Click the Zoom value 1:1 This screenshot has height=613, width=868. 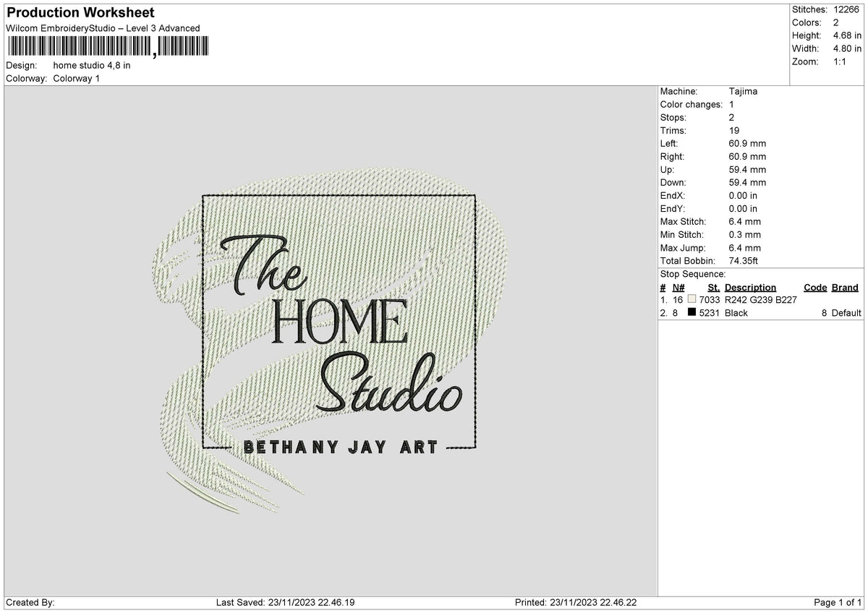(841, 61)
